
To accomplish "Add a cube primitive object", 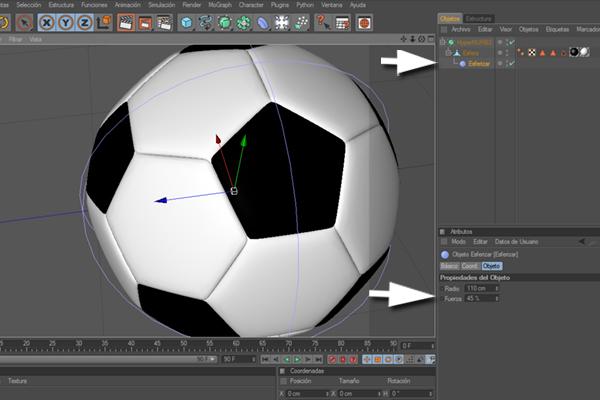I will [x=187, y=23].
